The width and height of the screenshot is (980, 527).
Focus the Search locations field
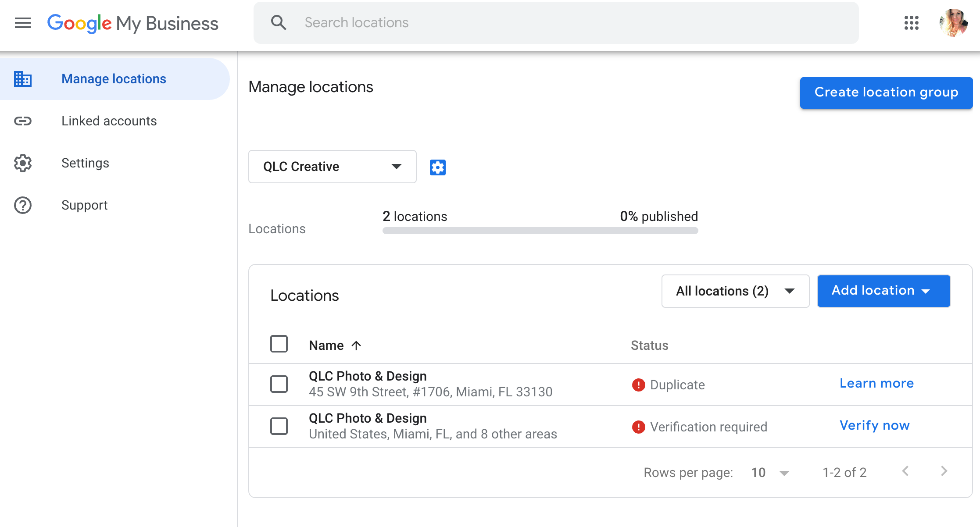(x=556, y=22)
